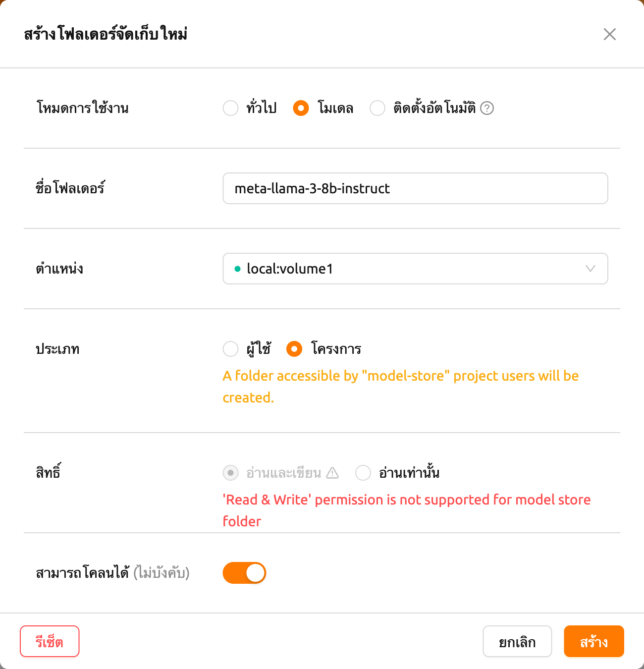Click the warning triangle next to อ่านและเขียน
This screenshot has height=669, width=644.
click(x=332, y=473)
